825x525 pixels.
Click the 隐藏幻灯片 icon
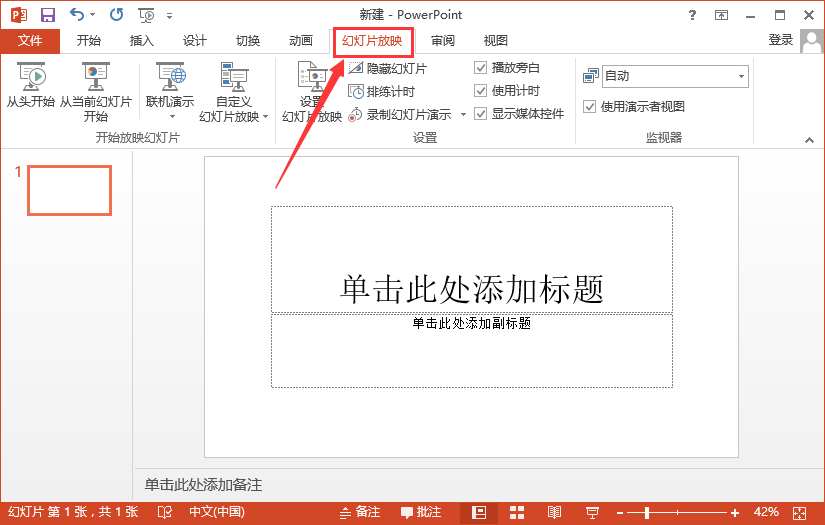coord(356,68)
